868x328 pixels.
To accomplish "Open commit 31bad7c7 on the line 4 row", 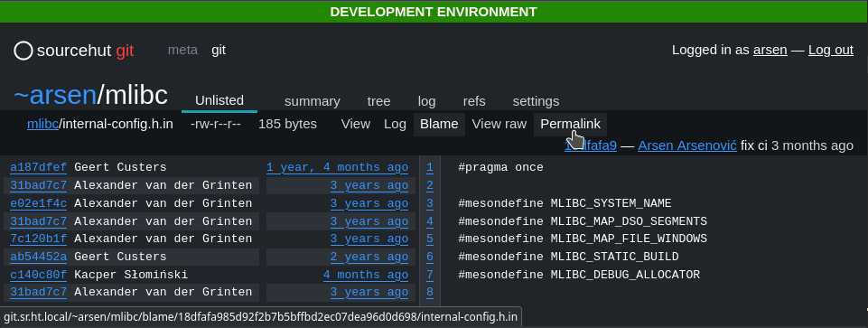I will click(38, 221).
